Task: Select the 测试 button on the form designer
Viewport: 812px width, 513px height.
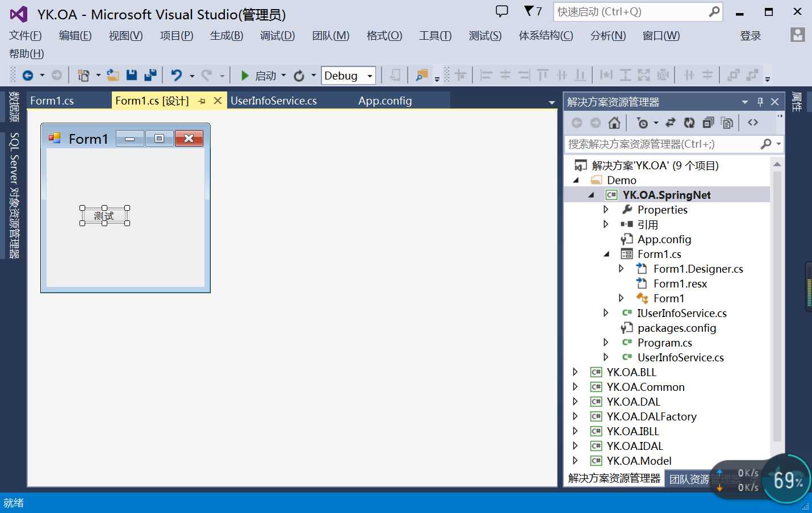Action: tap(104, 216)
